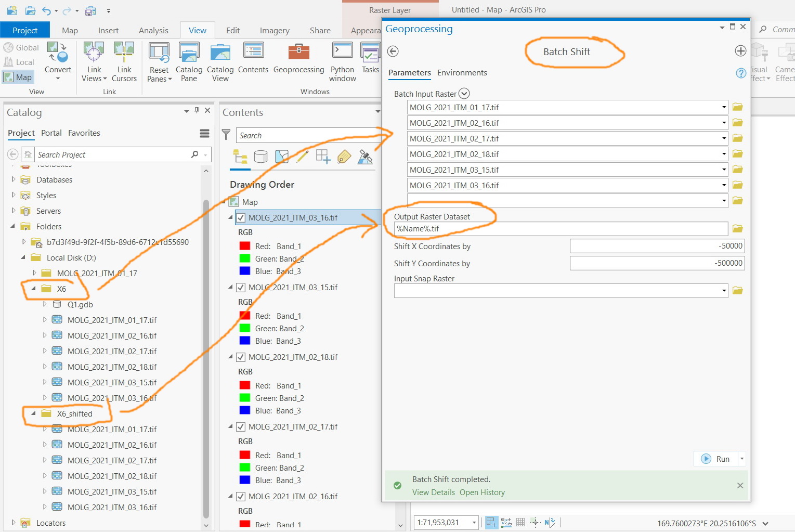Image resolution: width=795 pixels, height=532 pixels.
Task: Uncheck the MOLG_2021_ITM_02_18.tif layer visibility
Action: point(241,357)
